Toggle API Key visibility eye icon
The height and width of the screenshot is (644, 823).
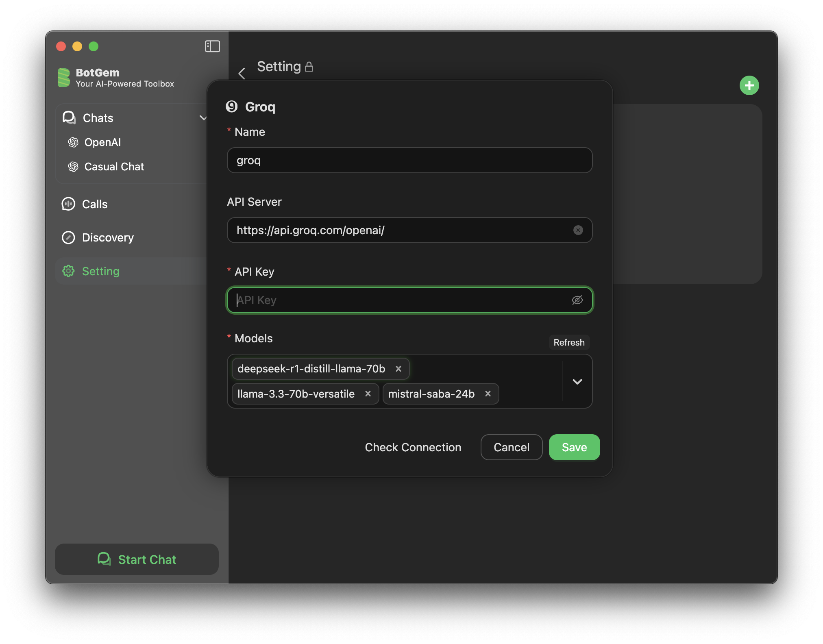[577, 300]
